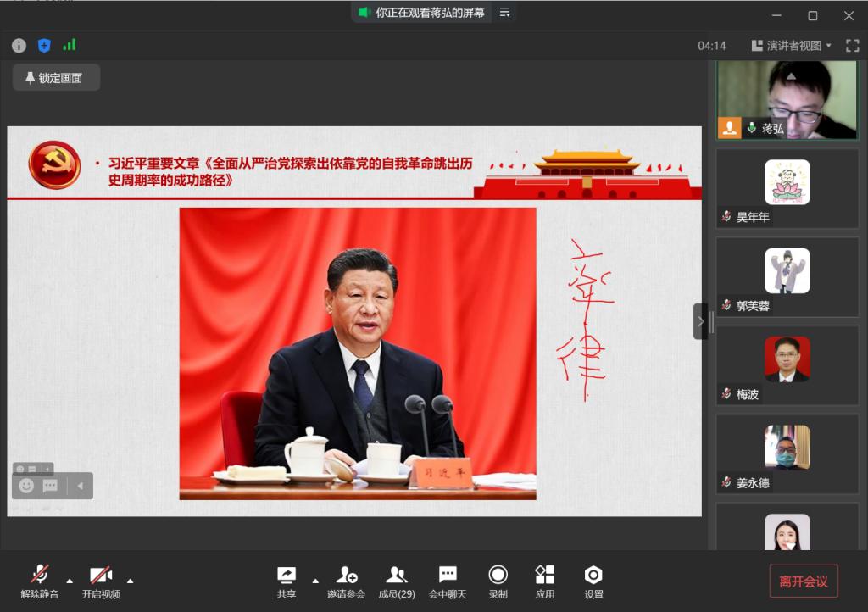Open the 邀请参会 invite panel
The width and height of the screenshot is (868, 612).
[346, 581]
